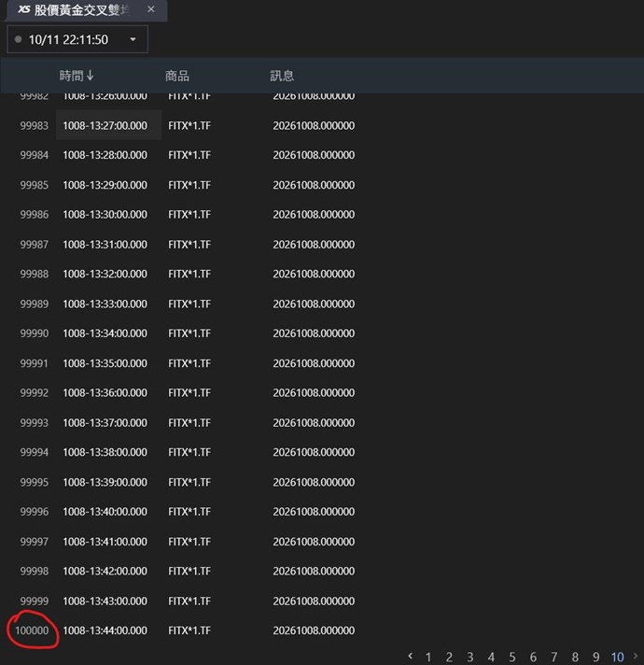Go to page 8

point(575,657)
